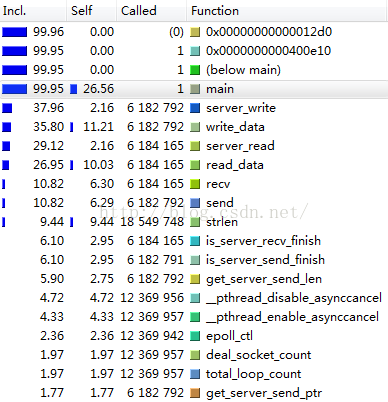The width and height of the screenshot is (388, 402).
Task: Click the 5.90 inclusive cost value
Action: tap(52, 279)
